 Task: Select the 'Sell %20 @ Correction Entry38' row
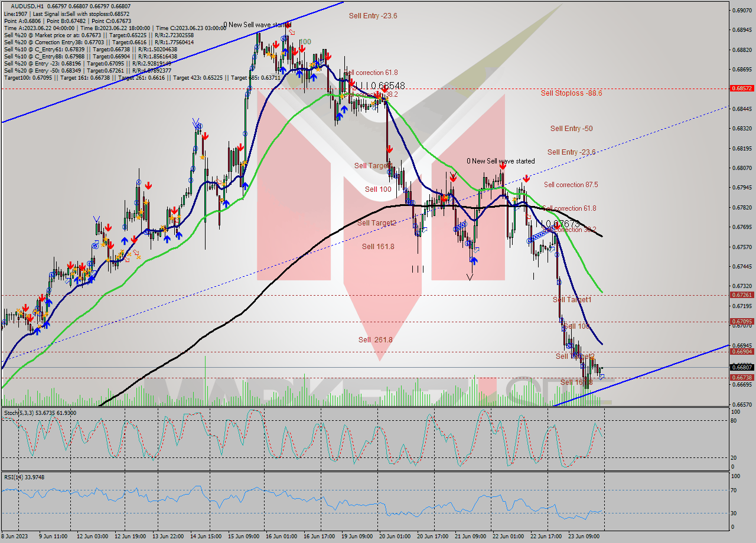[x=98, y=42]
